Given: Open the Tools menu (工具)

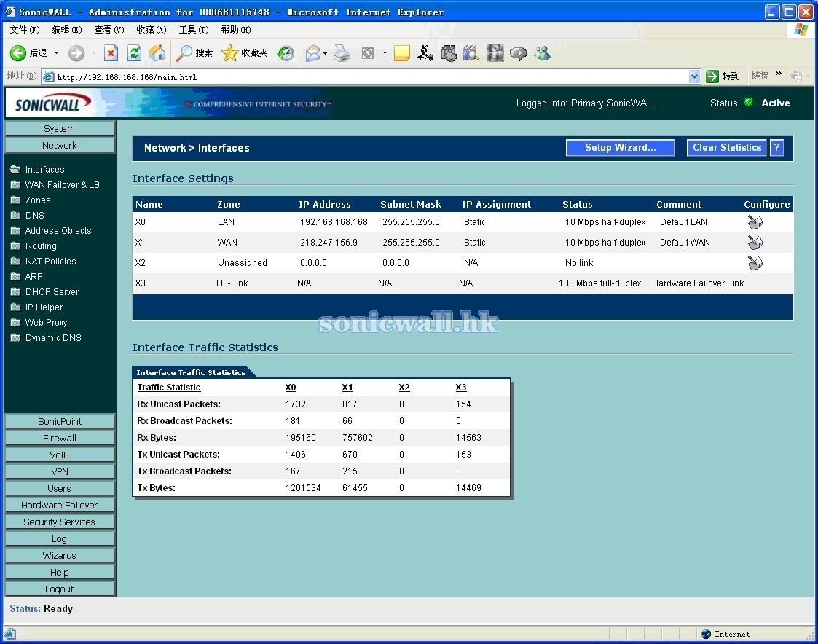Looking at the screenshot, I should point(194,30).
